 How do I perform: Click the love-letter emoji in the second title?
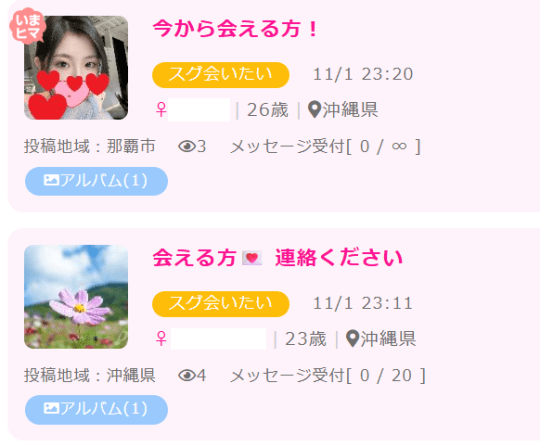[252, 258]
